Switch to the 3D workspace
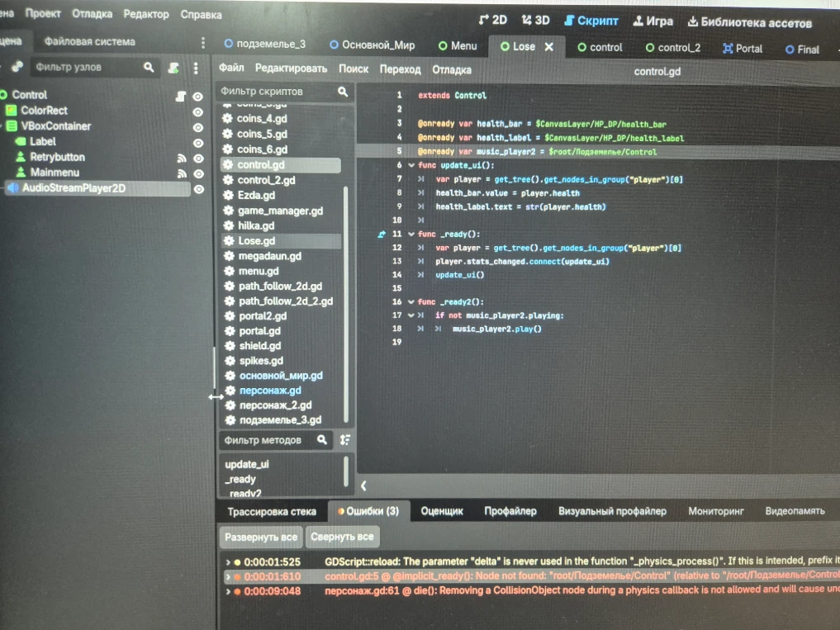Viewport: 840px width, 630px height. click(x=536, y=21)
